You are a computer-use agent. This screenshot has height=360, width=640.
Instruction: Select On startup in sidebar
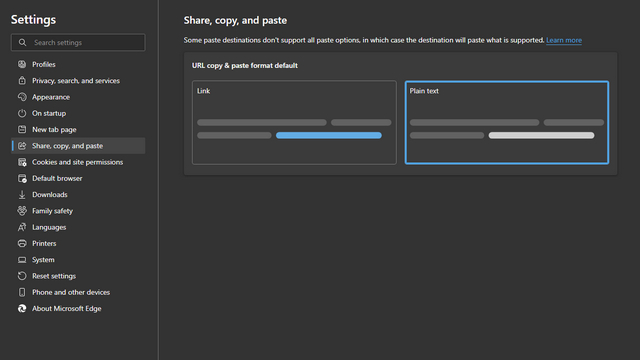(x=49, y=113)
